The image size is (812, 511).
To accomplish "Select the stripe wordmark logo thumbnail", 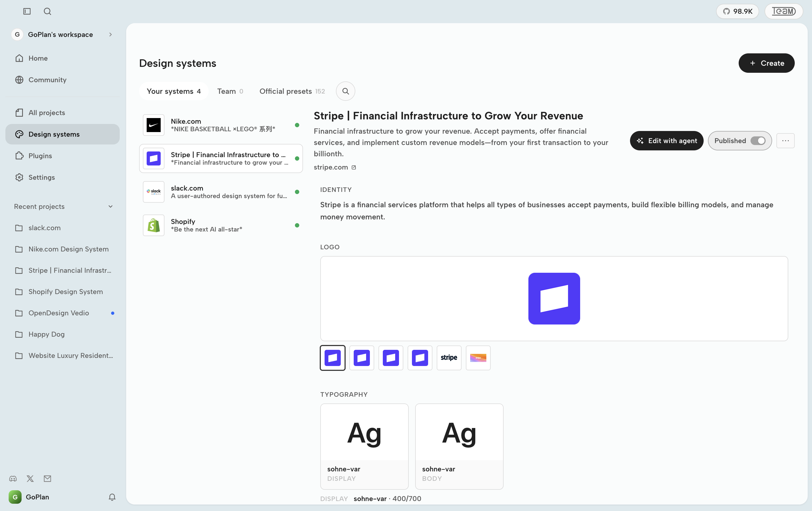I will 449,358.
